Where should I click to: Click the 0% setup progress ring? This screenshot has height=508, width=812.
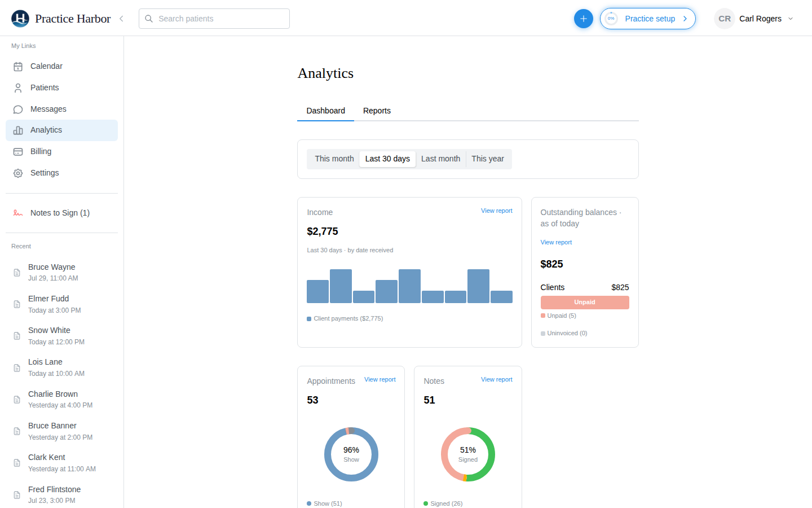coord(611,19)
